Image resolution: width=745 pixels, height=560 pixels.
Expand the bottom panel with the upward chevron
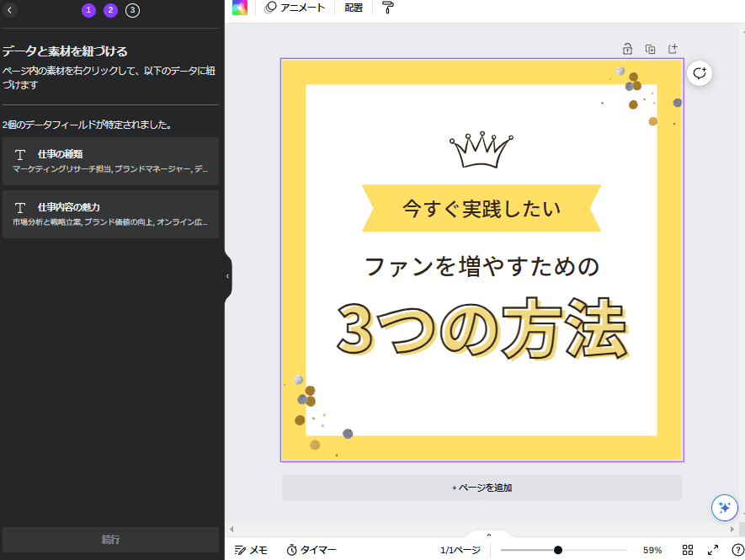pos(489,534)
